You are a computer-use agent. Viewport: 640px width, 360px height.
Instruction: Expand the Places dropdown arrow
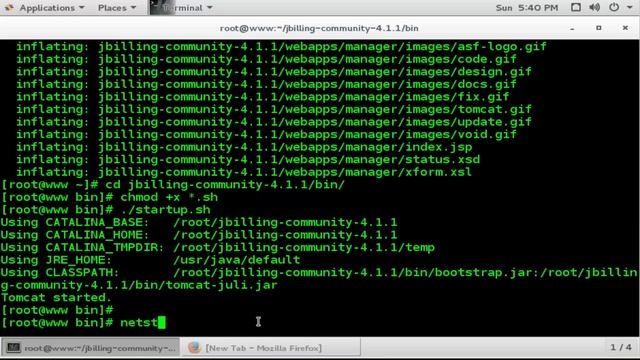point(133,8)
